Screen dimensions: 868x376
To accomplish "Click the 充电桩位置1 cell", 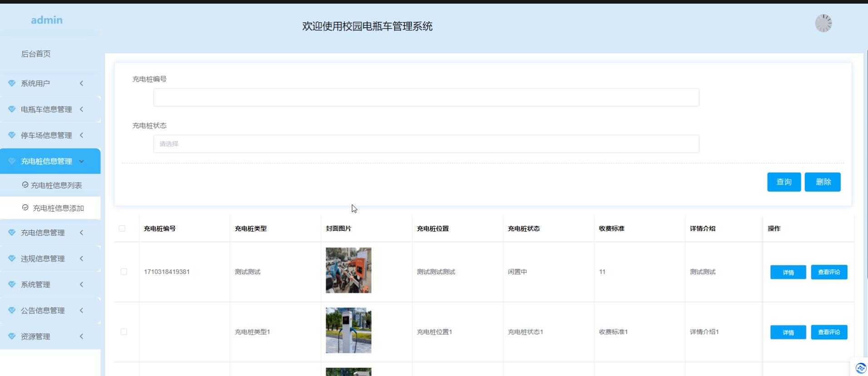I will pos(434,332).
